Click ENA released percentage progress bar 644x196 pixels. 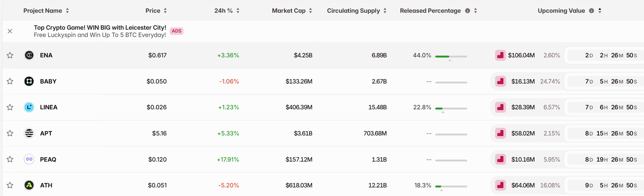451,56
